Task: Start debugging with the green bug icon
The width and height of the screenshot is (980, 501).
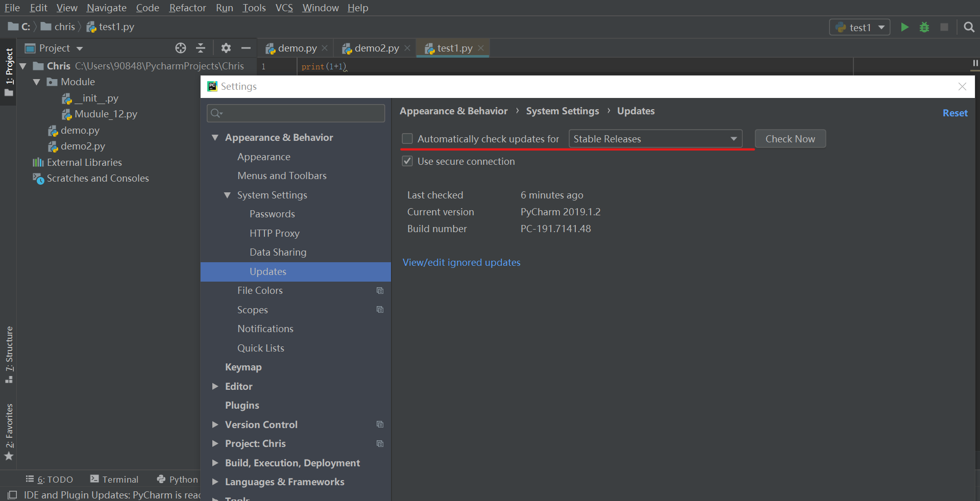Action: (924, 27)
